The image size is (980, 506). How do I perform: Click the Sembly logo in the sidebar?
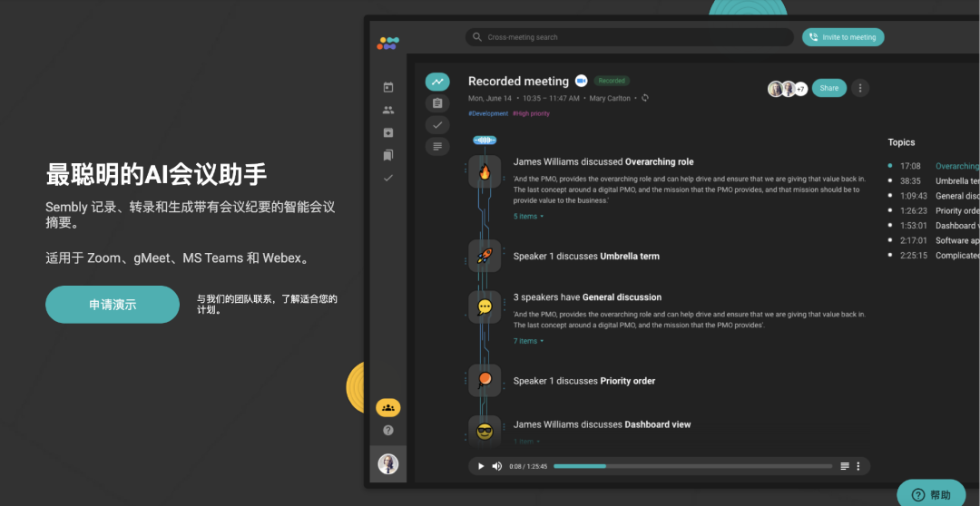(387, 44)
